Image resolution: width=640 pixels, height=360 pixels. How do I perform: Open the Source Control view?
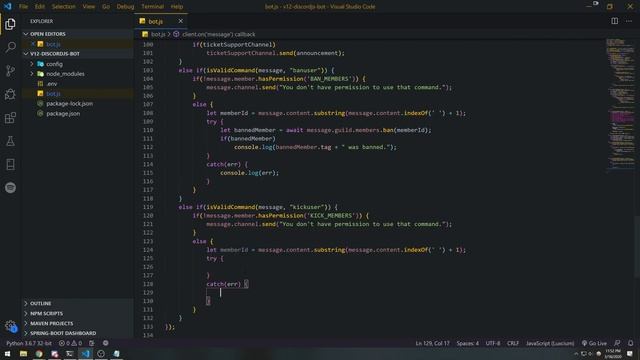(10, 71)
